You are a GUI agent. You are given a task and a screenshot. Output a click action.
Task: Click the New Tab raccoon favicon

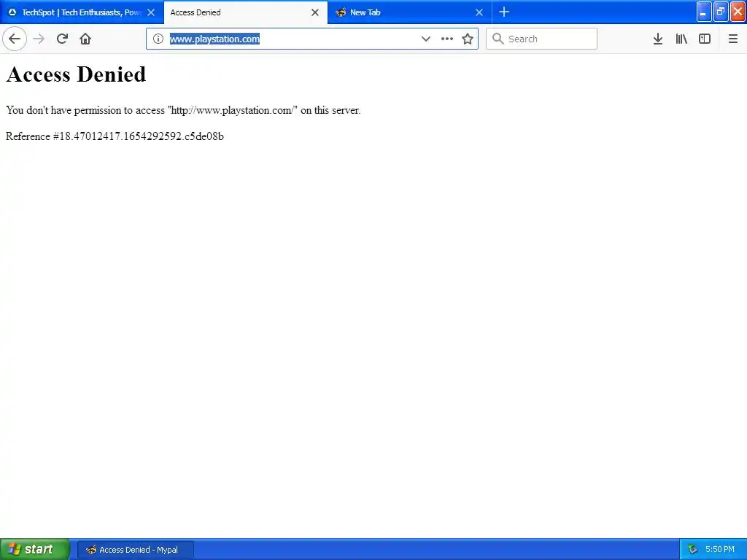[340, 12]
